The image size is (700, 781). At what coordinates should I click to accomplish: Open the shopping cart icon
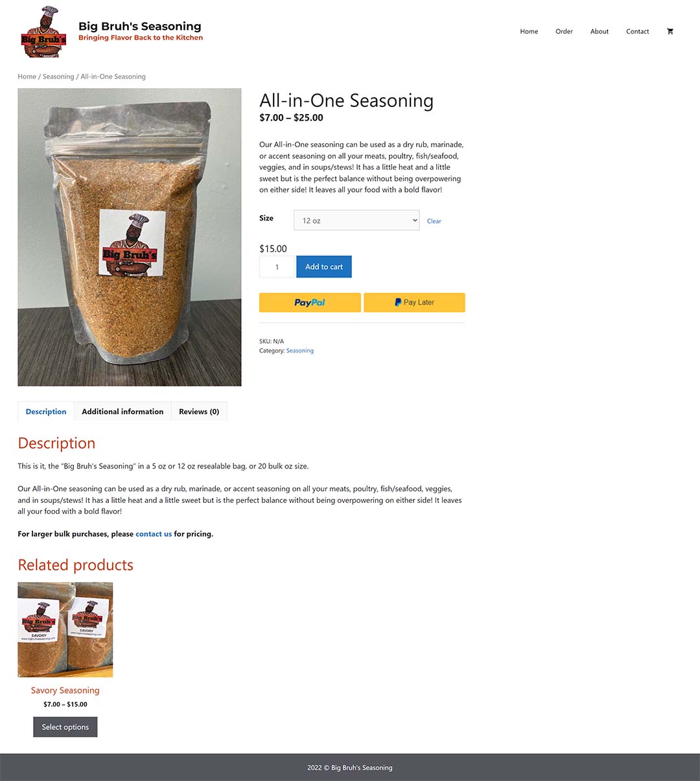[670, 31]
